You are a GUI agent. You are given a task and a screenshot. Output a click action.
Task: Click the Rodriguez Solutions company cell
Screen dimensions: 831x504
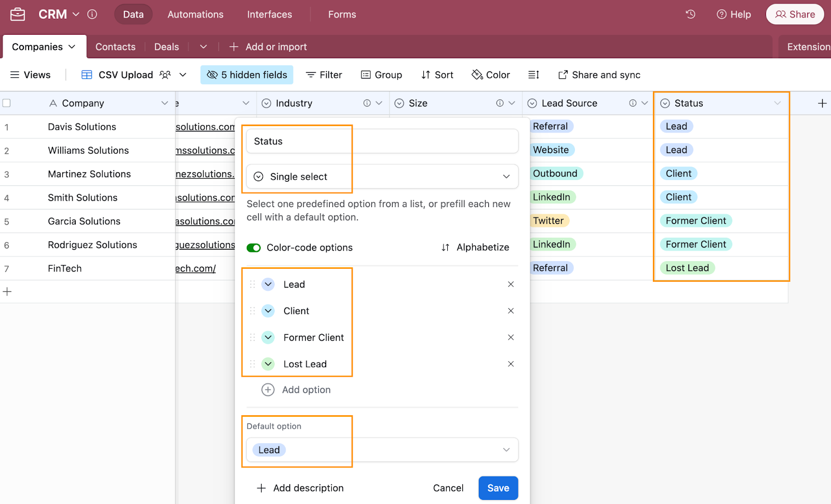(x=92, y=245)
